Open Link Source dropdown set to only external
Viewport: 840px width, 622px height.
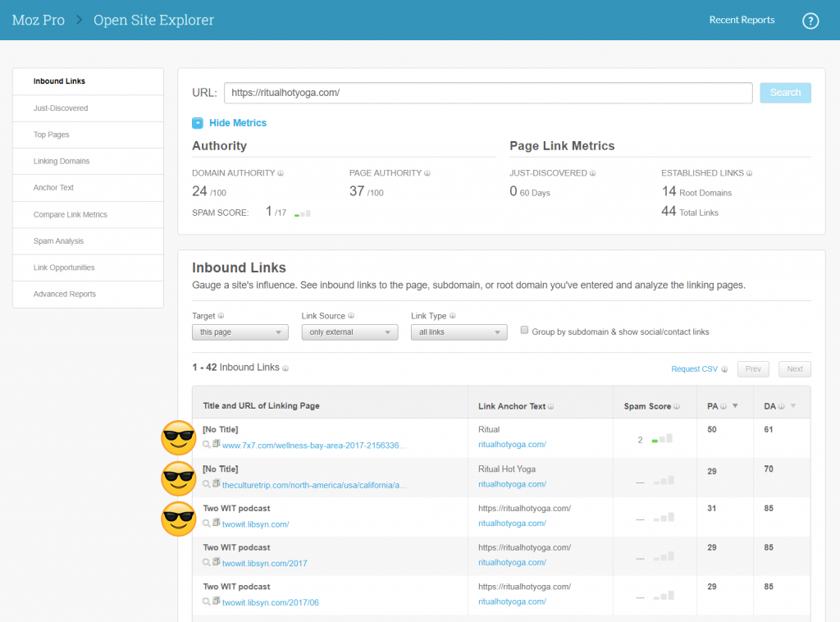coord(349,332)
